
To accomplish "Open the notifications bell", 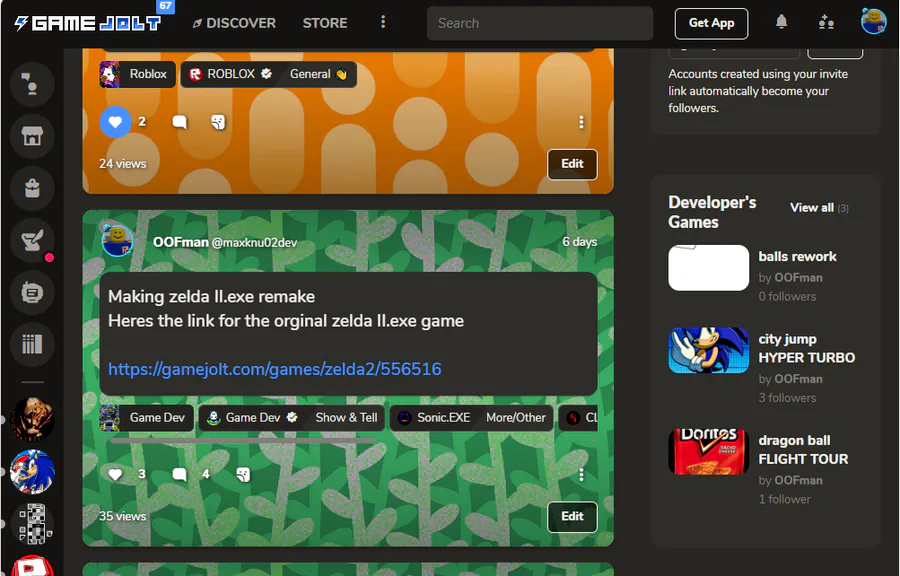I will pos(781,22).
